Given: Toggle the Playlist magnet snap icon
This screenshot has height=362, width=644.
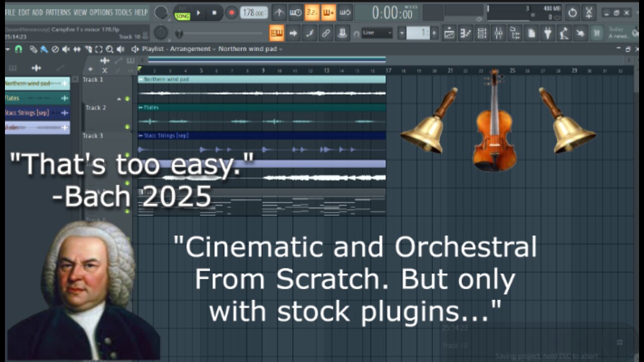Looking at the screenshot, I should click(x=19, y=49).
